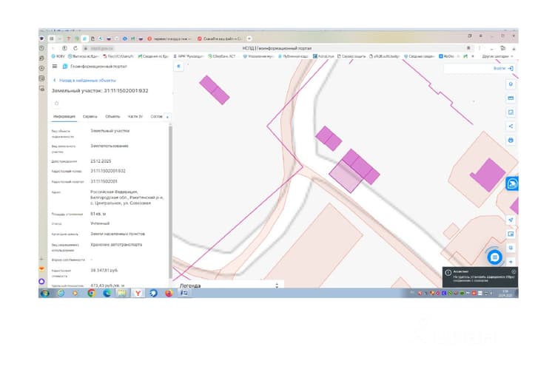Select the Земли населенных пунктов value
555x392 pixels.
point(118,234)
